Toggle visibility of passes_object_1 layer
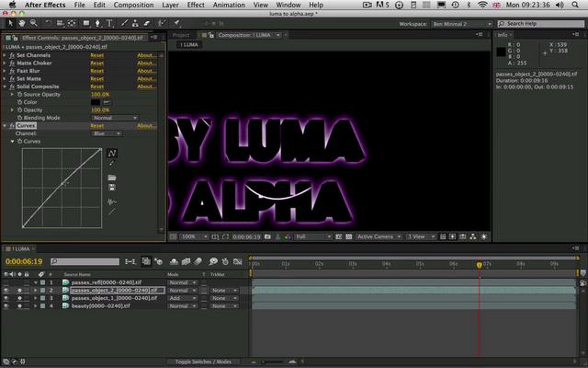The image size is (588, 368). pyautogui.click(x=6, y=298)
